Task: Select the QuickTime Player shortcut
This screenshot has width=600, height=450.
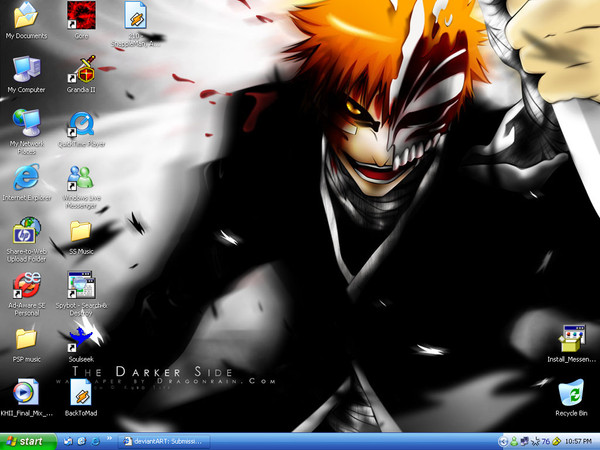Action: tap(81, 124)
